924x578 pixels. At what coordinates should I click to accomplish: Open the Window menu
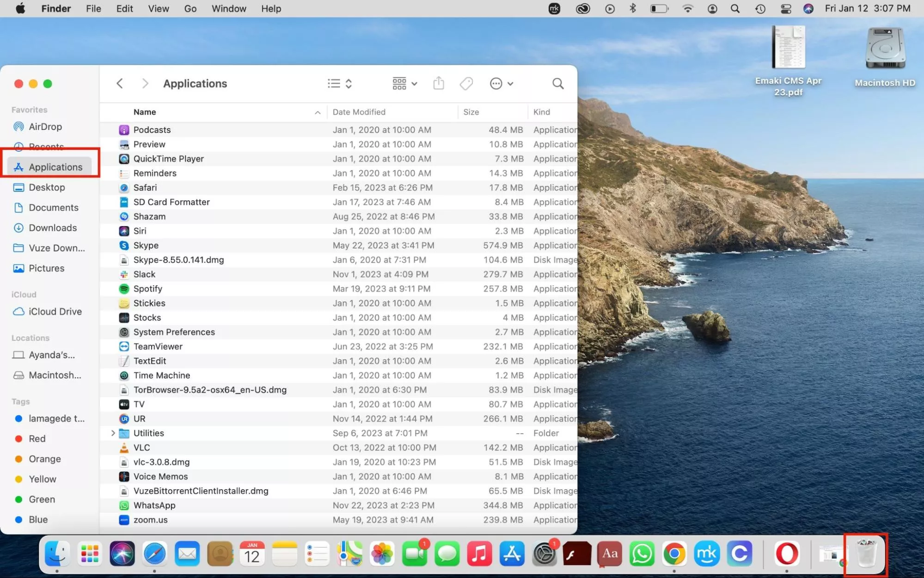click(229, 8)
